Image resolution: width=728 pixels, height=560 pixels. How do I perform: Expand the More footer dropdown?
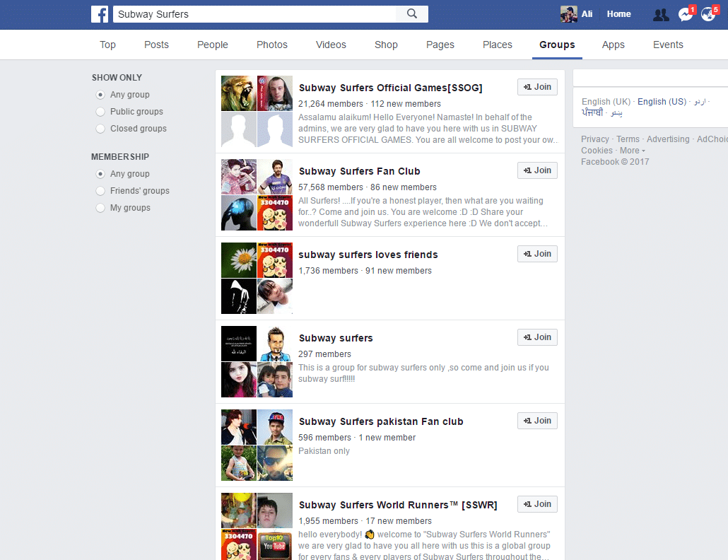[x=633, y=151]
